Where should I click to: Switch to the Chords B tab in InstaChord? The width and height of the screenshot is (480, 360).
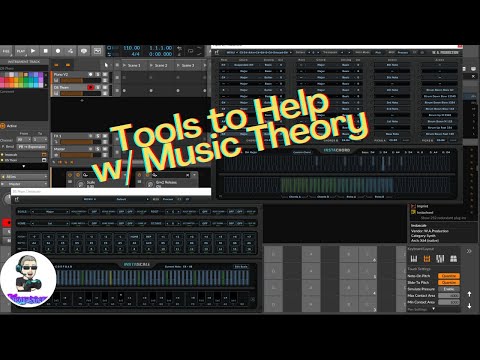[x=322, y=197]
